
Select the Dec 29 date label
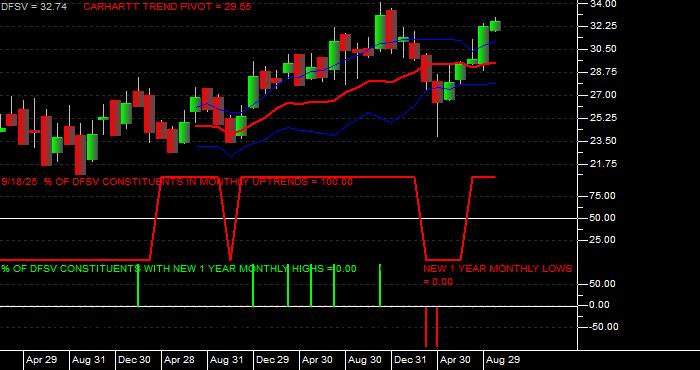click(272, 360)
